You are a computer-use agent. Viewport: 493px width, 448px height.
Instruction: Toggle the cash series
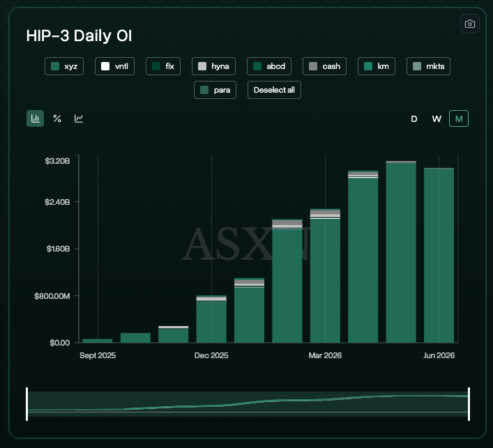(324, 66)
